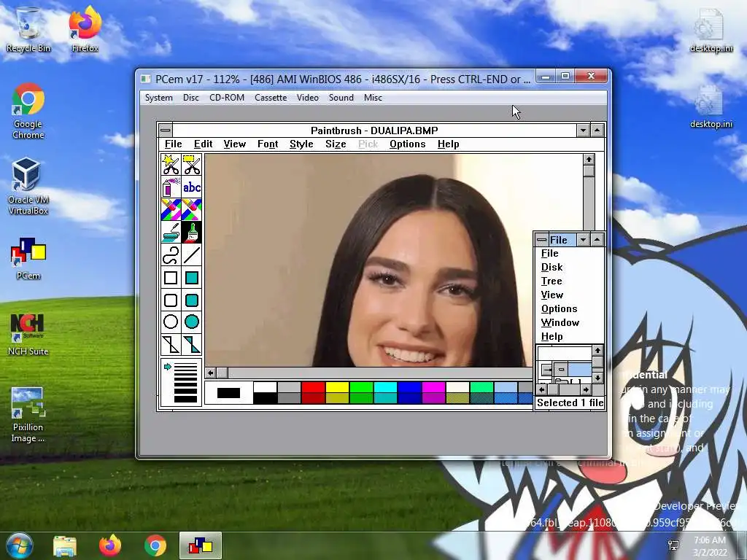Open Paintbrush View menu
The image size is (747, 560).
click(234, 144)
